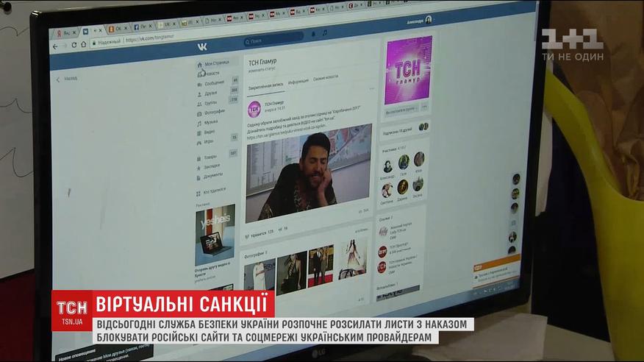Open the user profile avatar in VK header
Viewport: 644px width, 362px height.
[429, 19]
